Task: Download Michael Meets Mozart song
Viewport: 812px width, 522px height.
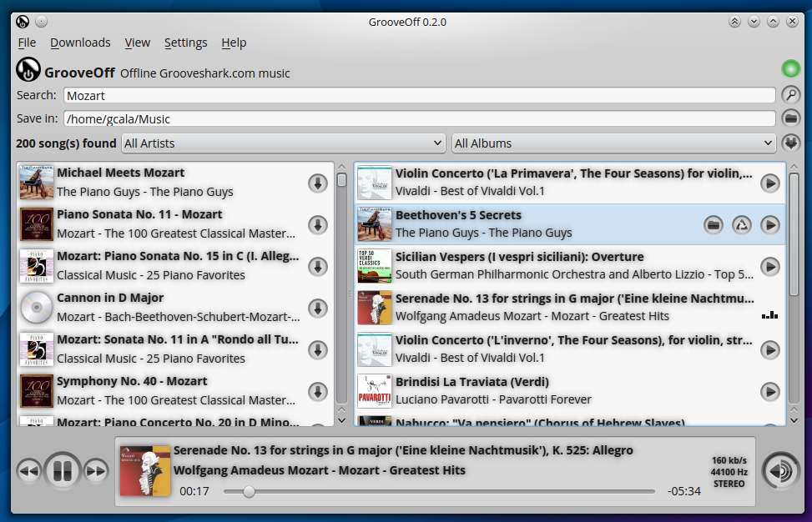Action: point(317,183)
